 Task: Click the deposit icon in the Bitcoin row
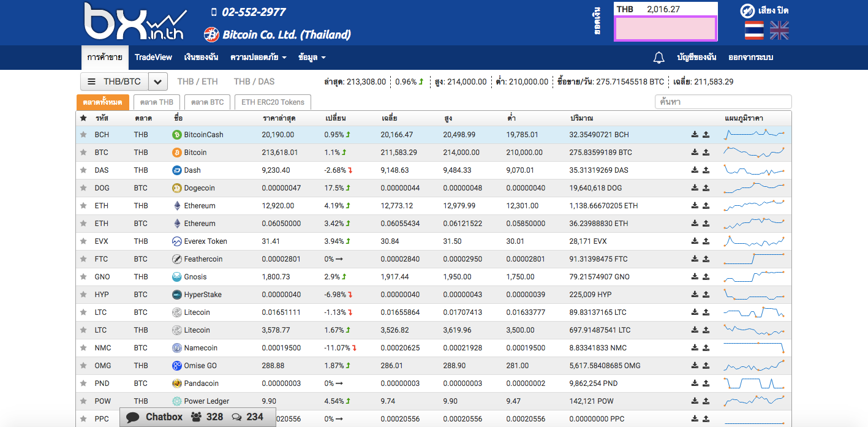(x=695, y=153)
